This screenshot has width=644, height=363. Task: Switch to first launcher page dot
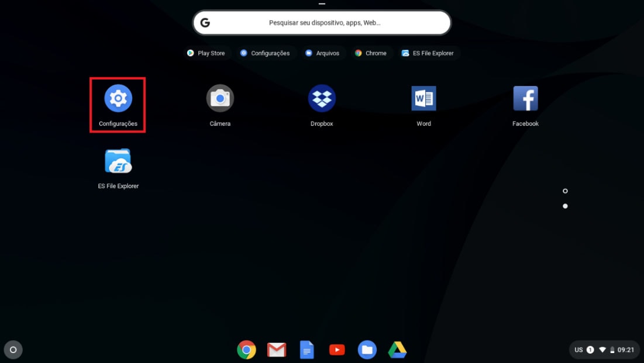click(565, 191)
